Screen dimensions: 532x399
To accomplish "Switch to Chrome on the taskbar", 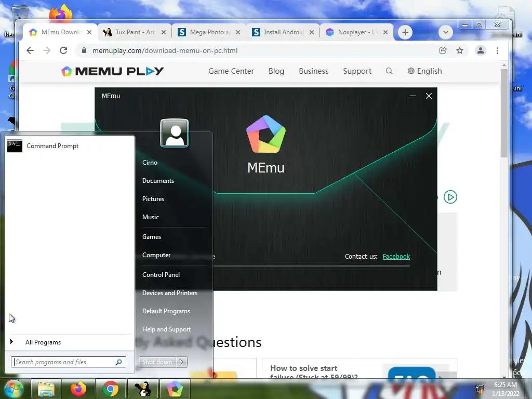I will click(x=111, y=389).
